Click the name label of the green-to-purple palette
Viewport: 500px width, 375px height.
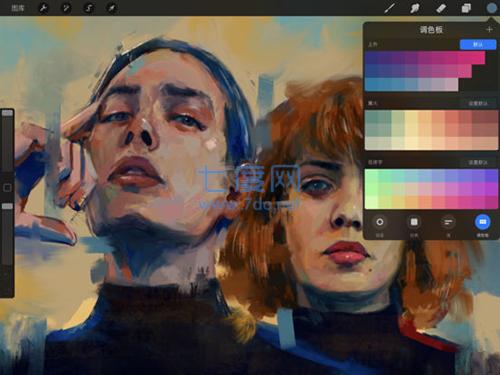(x=375, y=162)
